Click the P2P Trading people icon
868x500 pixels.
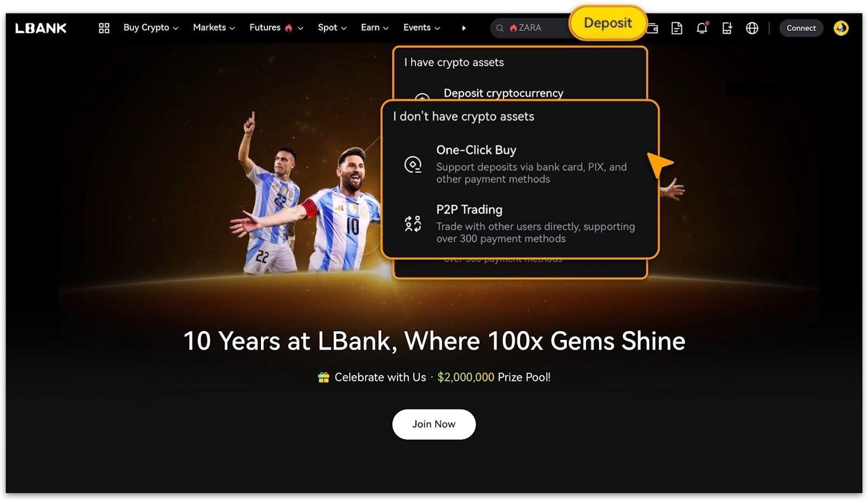413,224
